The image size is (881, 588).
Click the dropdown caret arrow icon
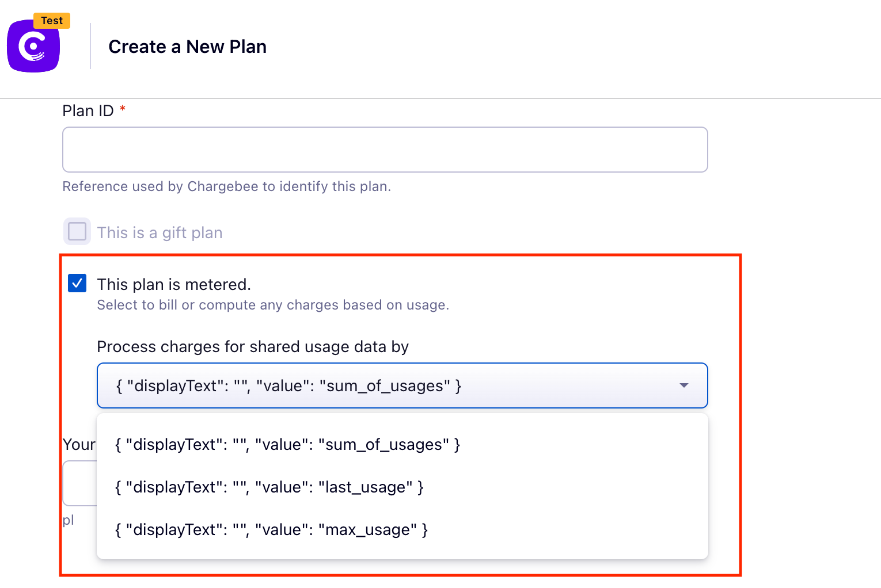684,385
